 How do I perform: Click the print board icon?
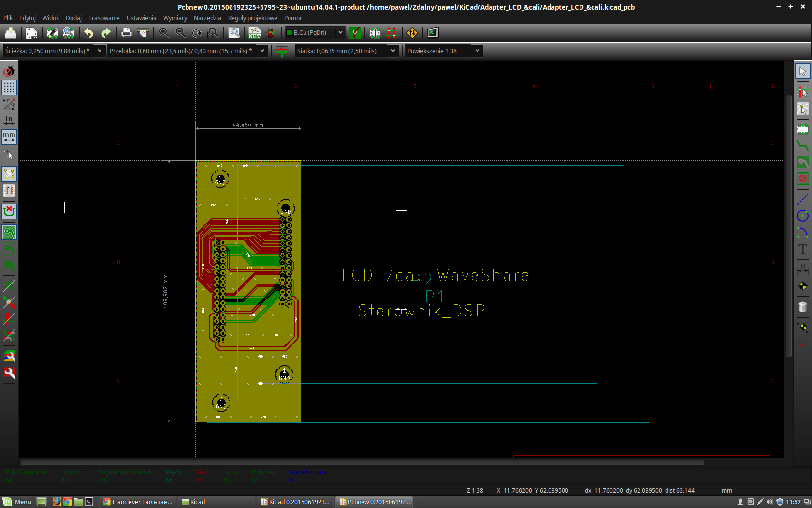coord(126,33)
